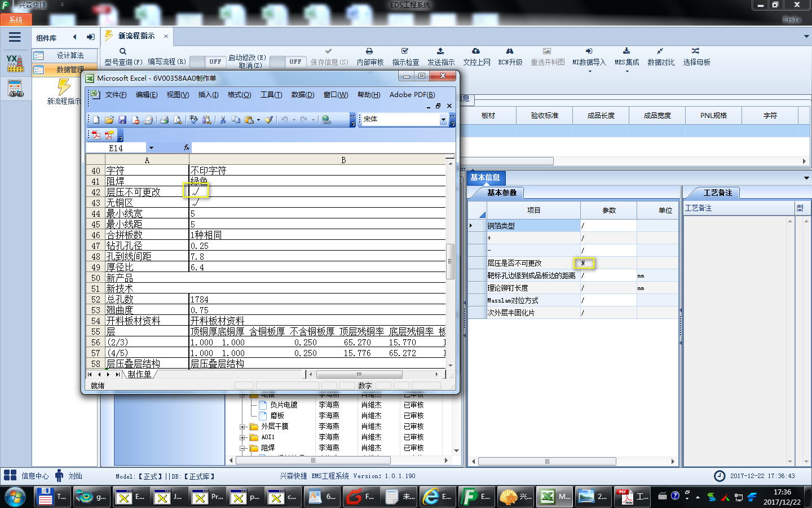Click the 发送指示 upload icon

click(440, 51)
